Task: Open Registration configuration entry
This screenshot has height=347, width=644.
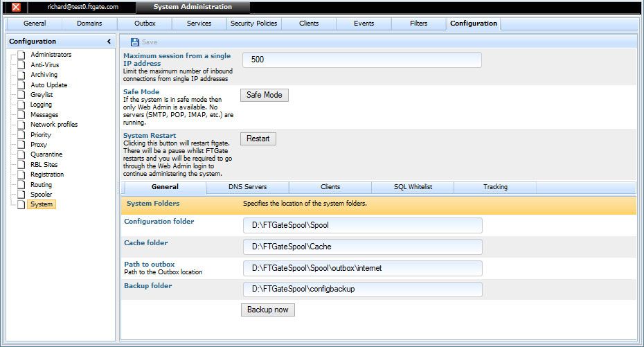Action: [x=47, y=175]
